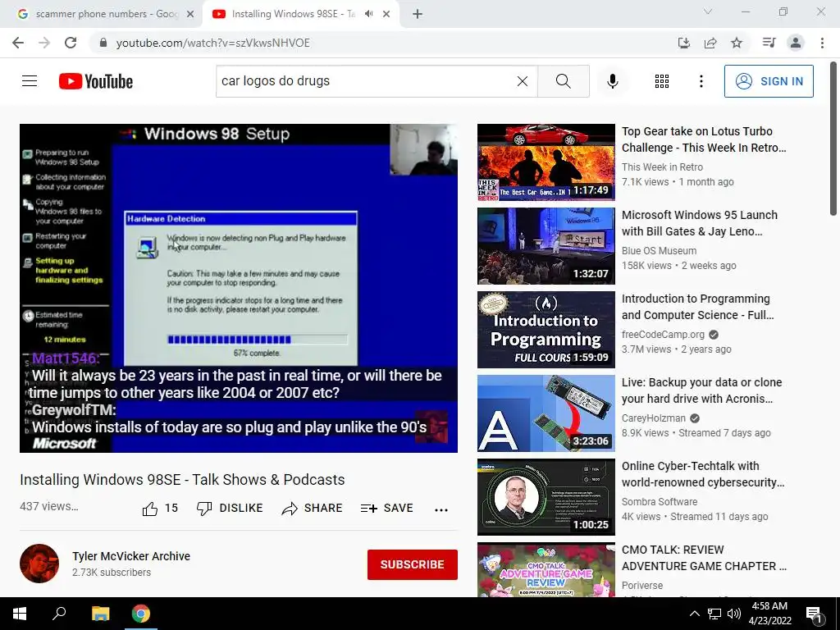Close the scammer phone numbers tab

click(189, 14)
